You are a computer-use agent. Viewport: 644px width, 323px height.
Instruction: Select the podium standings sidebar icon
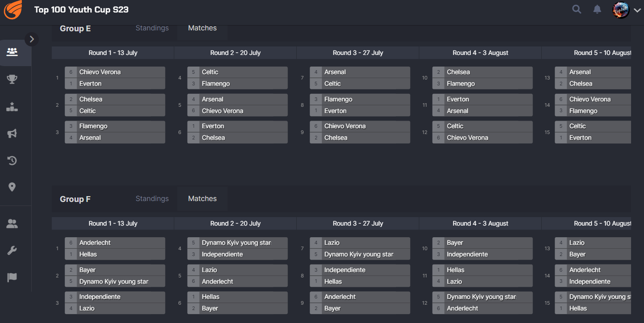point(12,107)
